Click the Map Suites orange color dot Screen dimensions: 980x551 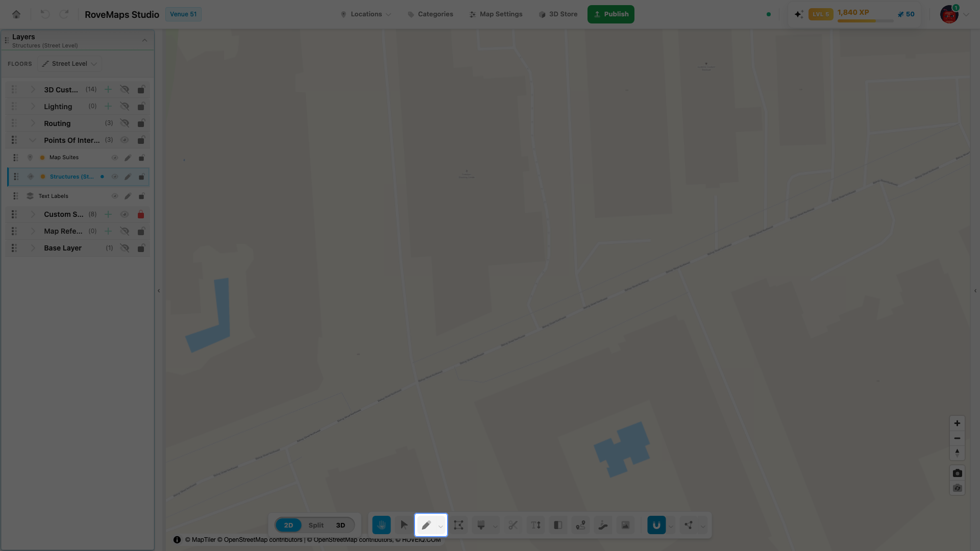pos(42,158)
